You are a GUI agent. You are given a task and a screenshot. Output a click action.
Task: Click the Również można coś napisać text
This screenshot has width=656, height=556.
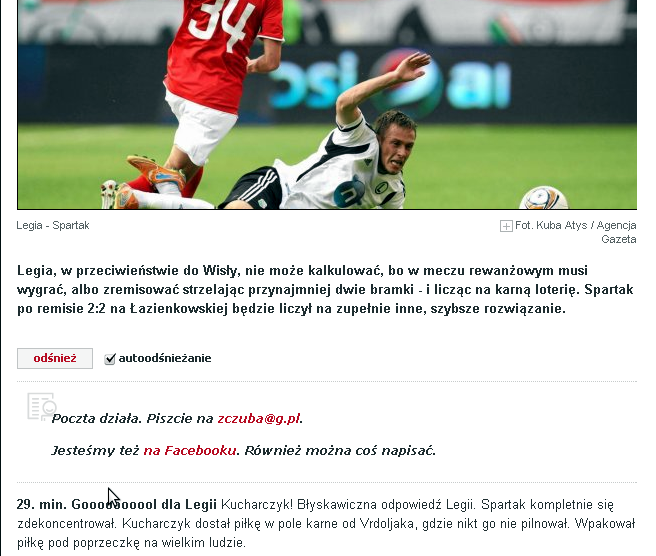340,451
